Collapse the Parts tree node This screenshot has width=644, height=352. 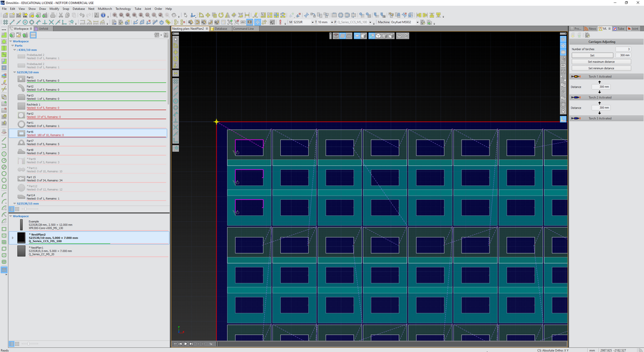(13, 45)
